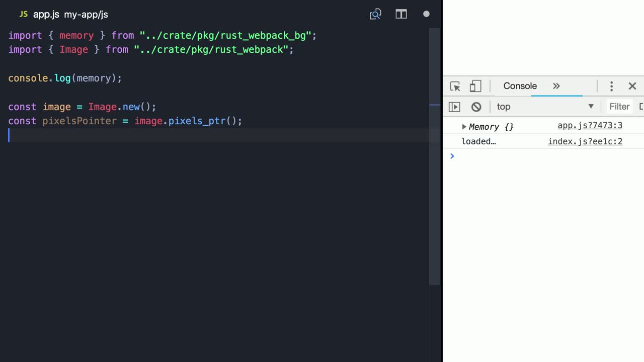
Task: Clear the console with the ban icon
Action: click(x=476, y=107)
